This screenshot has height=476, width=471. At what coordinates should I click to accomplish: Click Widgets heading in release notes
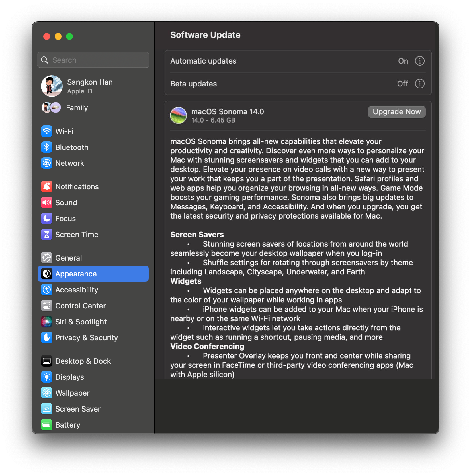186,281
